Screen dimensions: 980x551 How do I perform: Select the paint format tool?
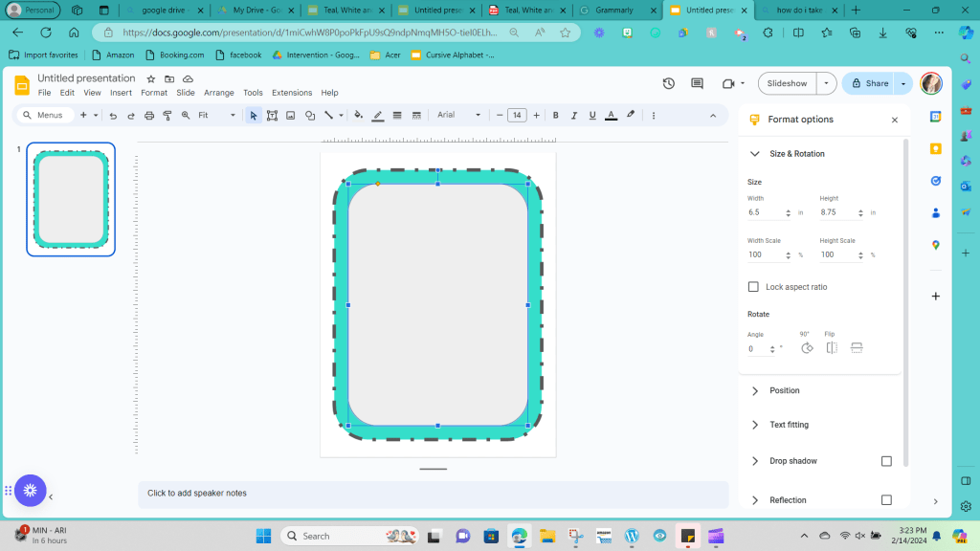pos(167,116)
